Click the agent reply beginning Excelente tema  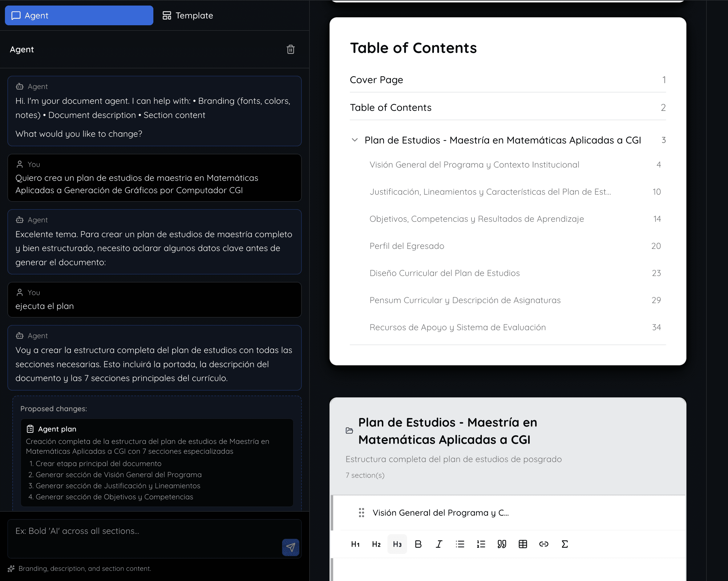click(x=154, y=242)
